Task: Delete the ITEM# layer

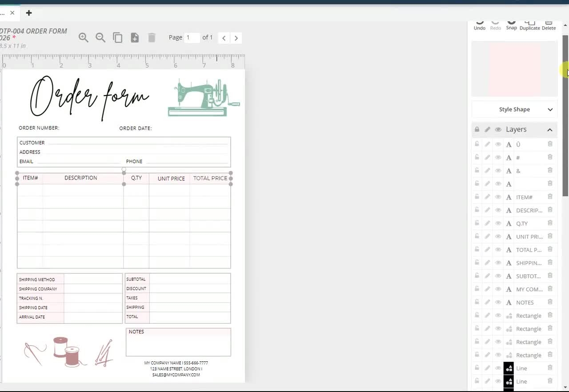Action: tap(550, 196)
